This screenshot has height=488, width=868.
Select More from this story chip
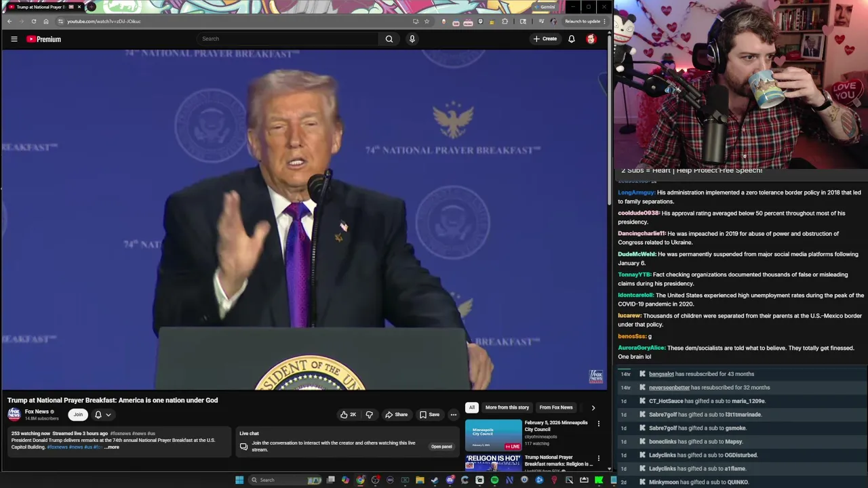(507, 407)
